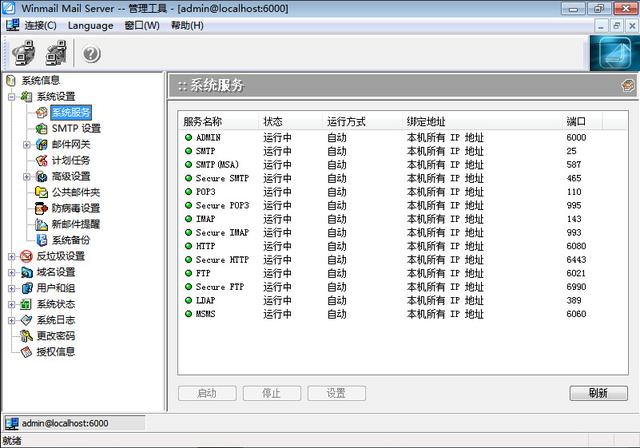Click the 用户和组 icon
The width and height of the screenshot is (640, 448).
click(27, 288)
